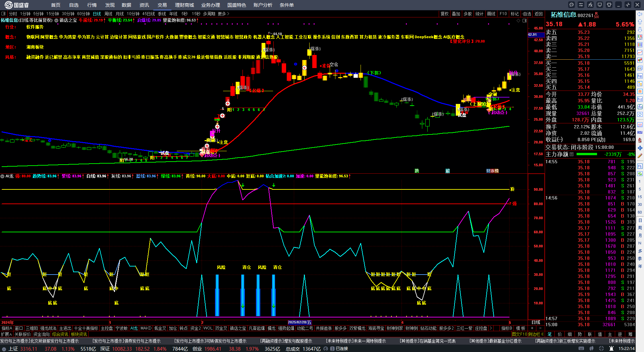
Task: Open the 行情 market menu
Action: pos(92,5)
